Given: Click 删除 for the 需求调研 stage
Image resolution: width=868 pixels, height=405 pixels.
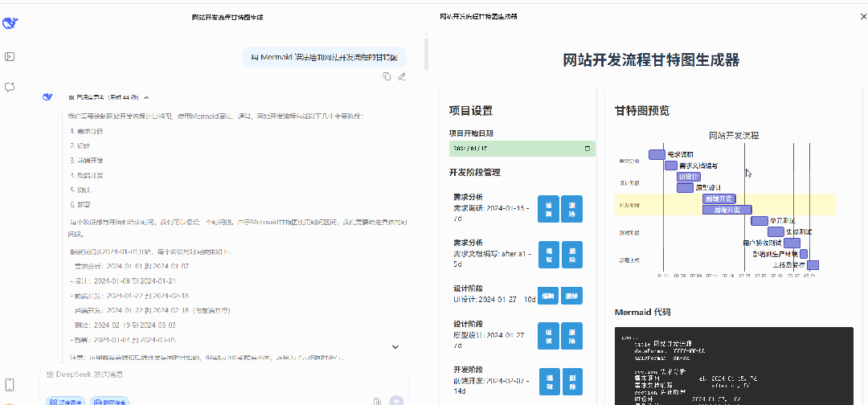Looking at the screenshot, I should pyautogui.click(x=572, y=209).
